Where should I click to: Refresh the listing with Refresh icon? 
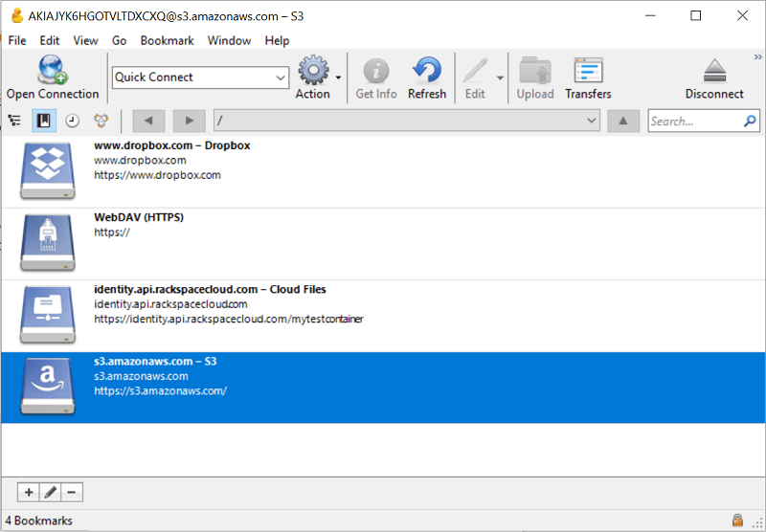pyautogui.click(x=427, y=70)
